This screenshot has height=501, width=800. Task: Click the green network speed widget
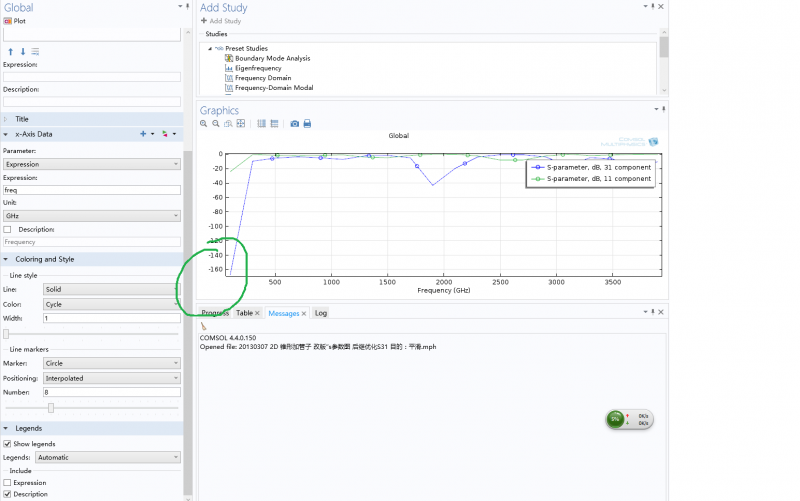629,419
